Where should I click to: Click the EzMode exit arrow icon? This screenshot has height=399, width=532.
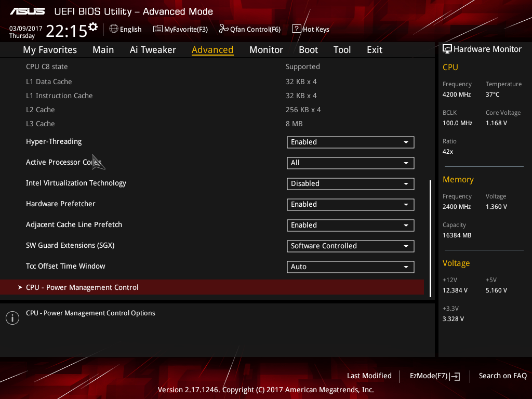click(x=455, y=376)
